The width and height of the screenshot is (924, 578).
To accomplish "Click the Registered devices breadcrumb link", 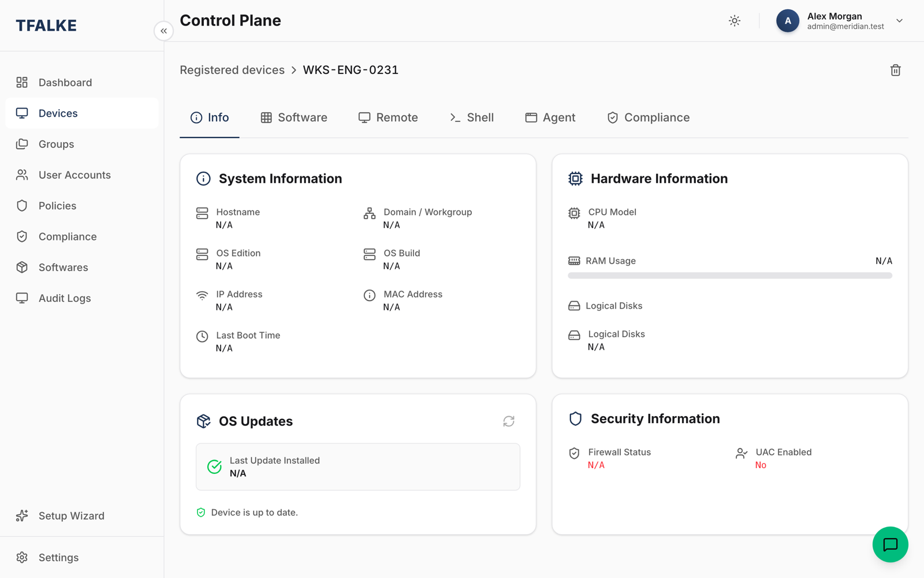I will click(232, 70).
